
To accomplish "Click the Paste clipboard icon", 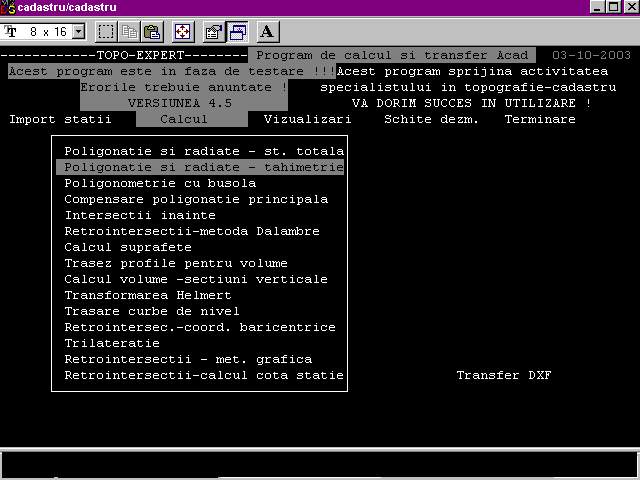I will click(152, 32).
